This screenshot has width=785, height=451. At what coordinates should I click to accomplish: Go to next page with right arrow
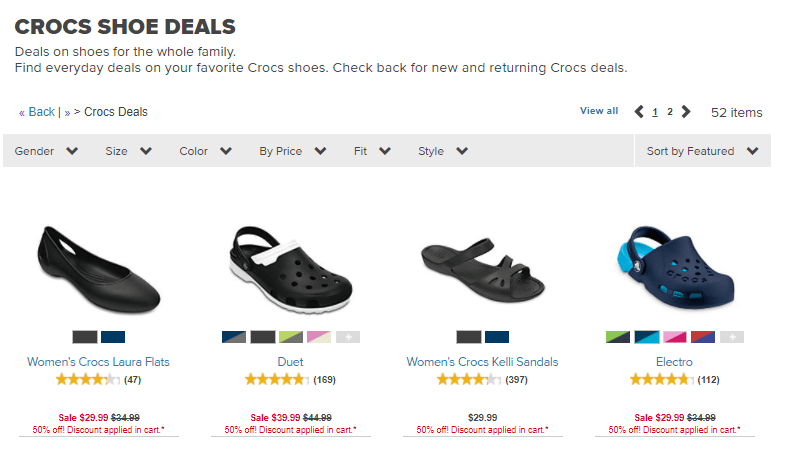click(685, 112)
